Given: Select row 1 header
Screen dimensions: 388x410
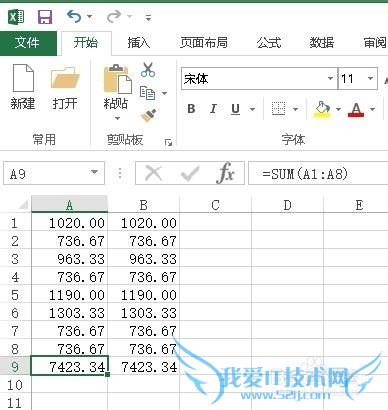Looking at the screenshot, I should (x=15, y=223).
